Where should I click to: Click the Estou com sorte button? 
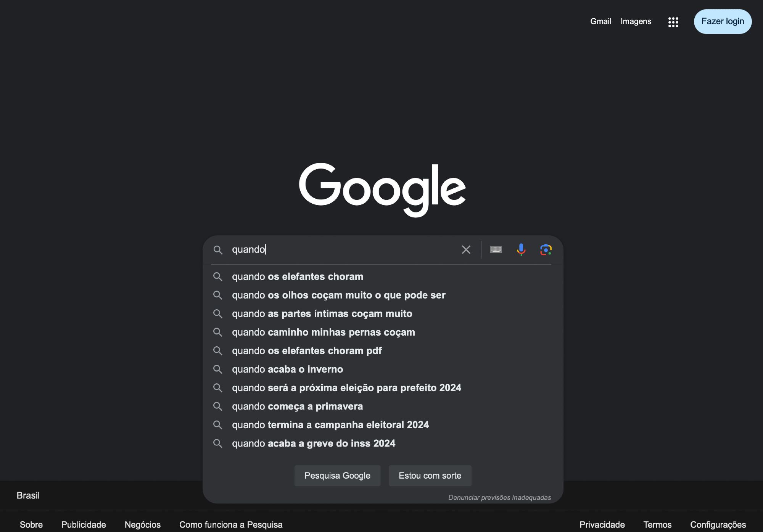(x=430, y=476)
